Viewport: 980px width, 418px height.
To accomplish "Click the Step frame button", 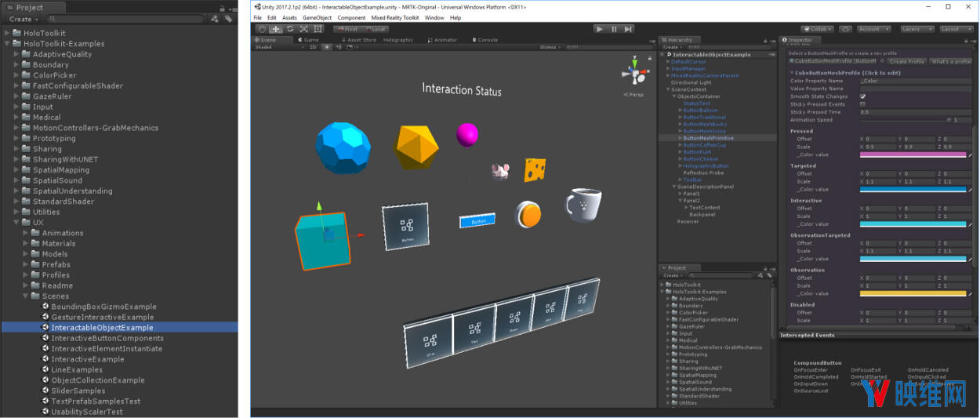I will pyautogui.click(x=628, y=29).
